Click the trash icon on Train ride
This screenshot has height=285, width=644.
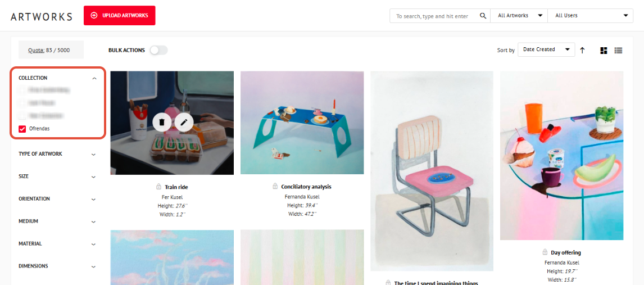click(x=162, y=122)
